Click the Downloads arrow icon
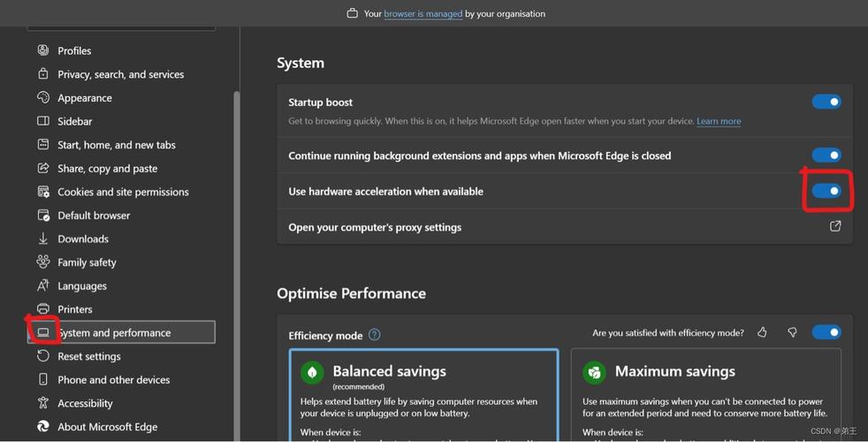The height and width of the screenshot is (442, 868). click(x=43, y=238)
